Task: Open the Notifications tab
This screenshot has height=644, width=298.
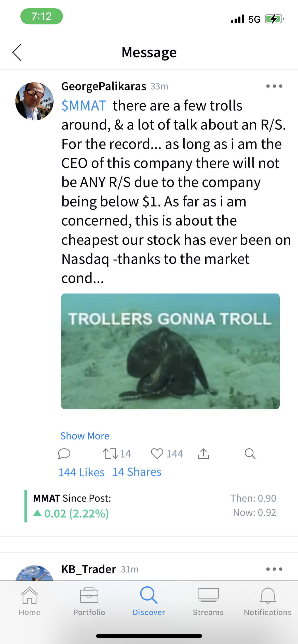Action: (268, 601)
